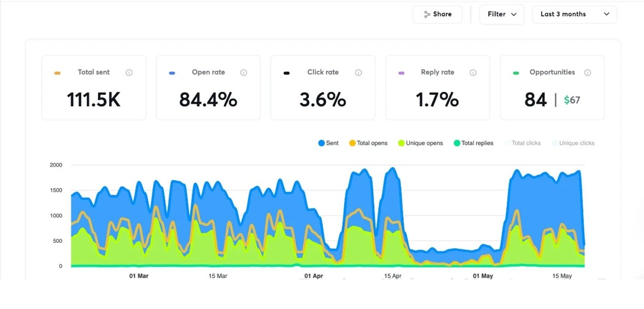644x309 pixels.
Task: Click the blue Open rate color marker
Action: 172,73
